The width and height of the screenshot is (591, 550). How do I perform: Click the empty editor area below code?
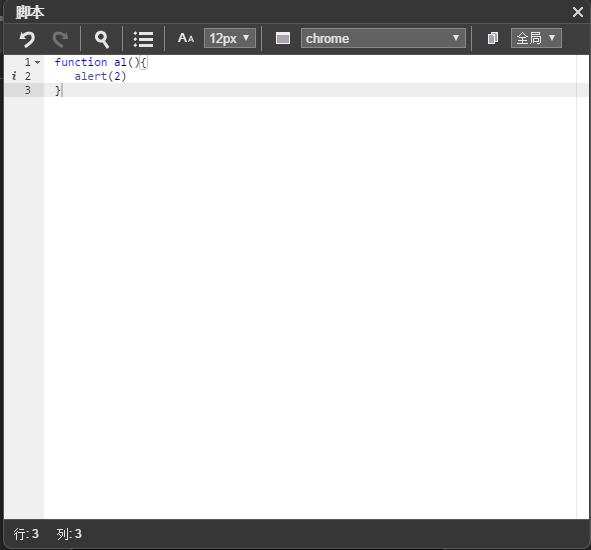(310, 302)
